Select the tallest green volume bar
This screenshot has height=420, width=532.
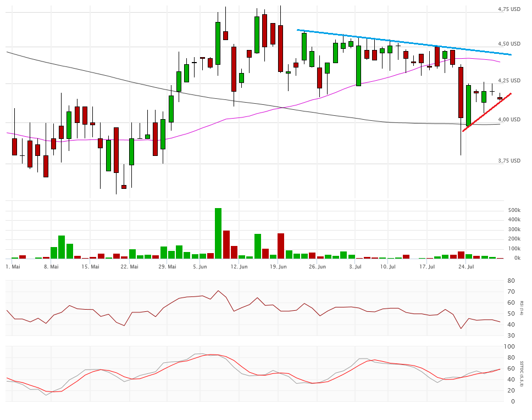coord(218,233)
